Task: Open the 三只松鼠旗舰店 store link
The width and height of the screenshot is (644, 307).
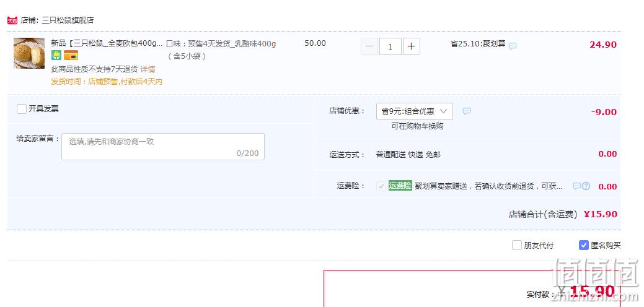Action: [x=68, y=20]
